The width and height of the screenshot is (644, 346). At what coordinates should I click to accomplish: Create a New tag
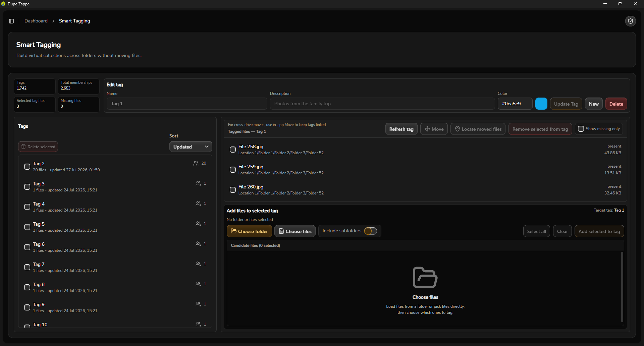[594, 104]
